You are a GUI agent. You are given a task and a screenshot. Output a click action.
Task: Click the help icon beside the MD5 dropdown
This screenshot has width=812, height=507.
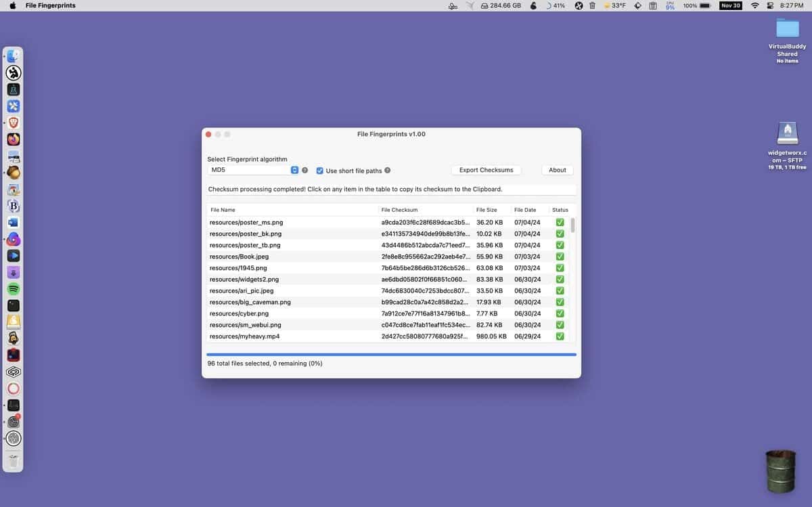pyautogui.click(x=304, y=171)
